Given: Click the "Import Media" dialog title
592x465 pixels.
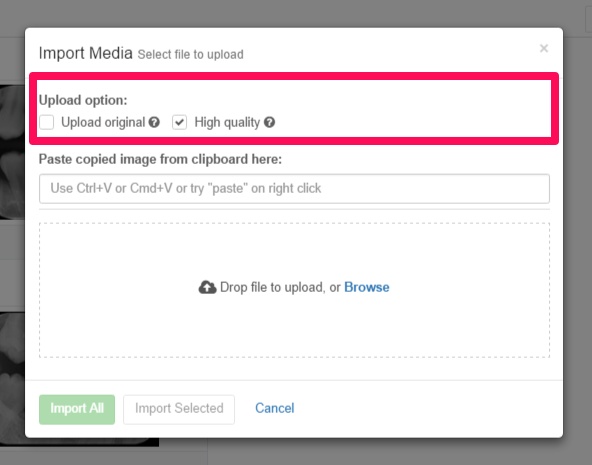Looking at the screenshot, I should tap(86, 53).
